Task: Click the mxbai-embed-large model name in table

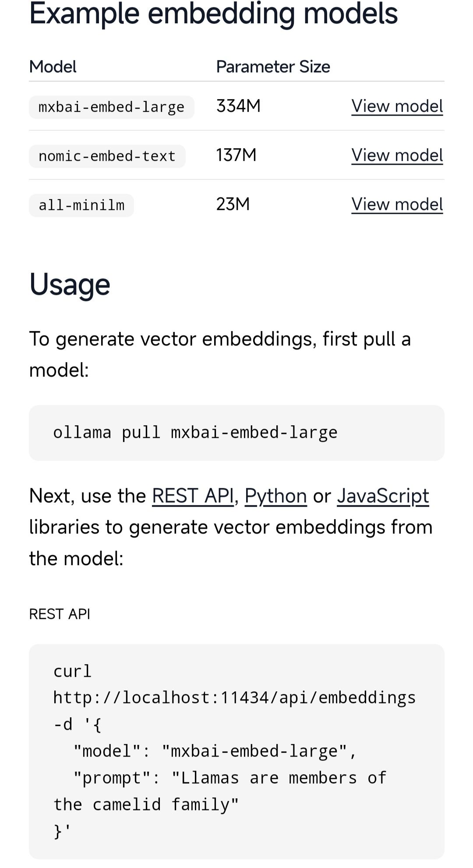Action: 111,107
